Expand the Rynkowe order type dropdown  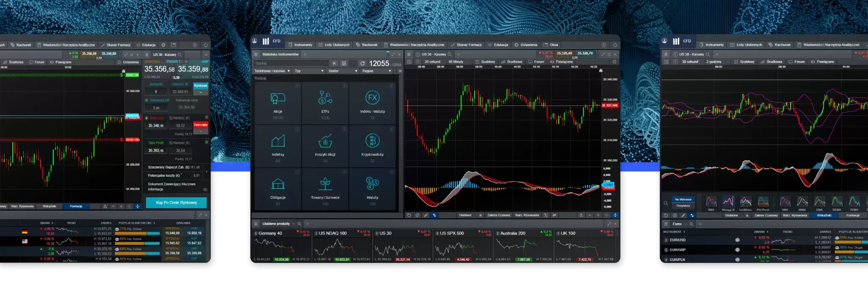[x=200, y=92]
